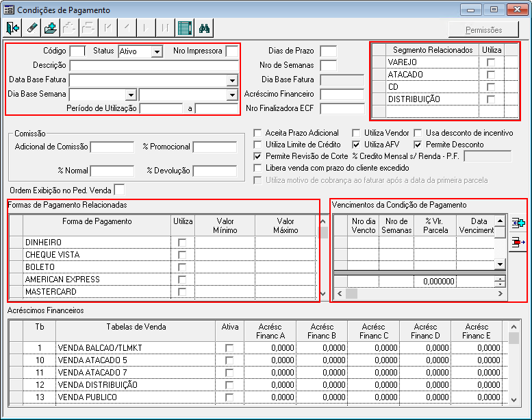532x420 pixels.
Task: Open the Data Base Fatura dropdown
Action: coord(232,80)
